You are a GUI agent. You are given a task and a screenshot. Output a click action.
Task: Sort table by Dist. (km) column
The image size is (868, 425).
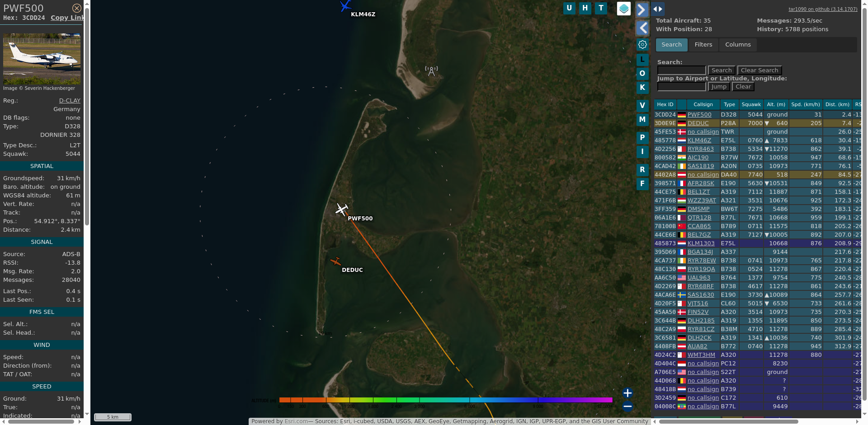(837, 104)
